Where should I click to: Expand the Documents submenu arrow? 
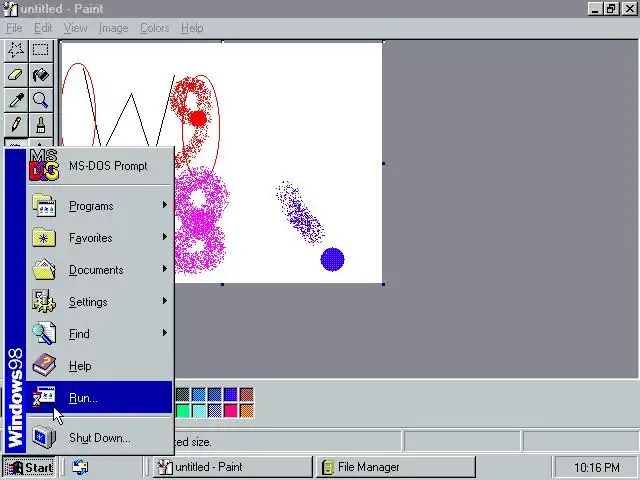tap(164, 269)
